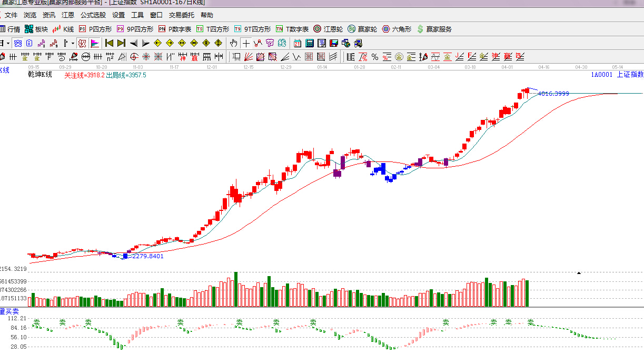Click the red floppy disk save icon
The height and width of the screenshot is (355, 644).
(334, 43)
